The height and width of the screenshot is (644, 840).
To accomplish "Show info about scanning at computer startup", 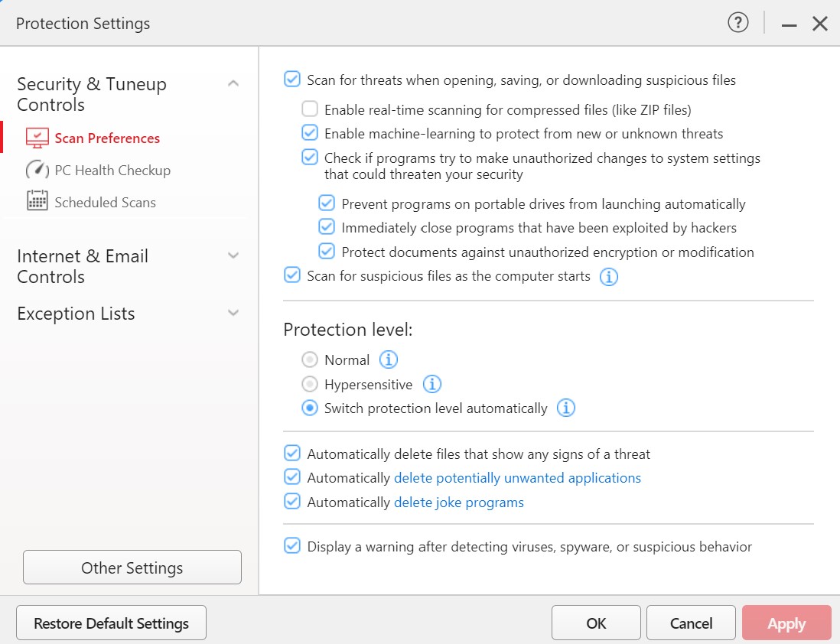I will [x=608, y=277].
